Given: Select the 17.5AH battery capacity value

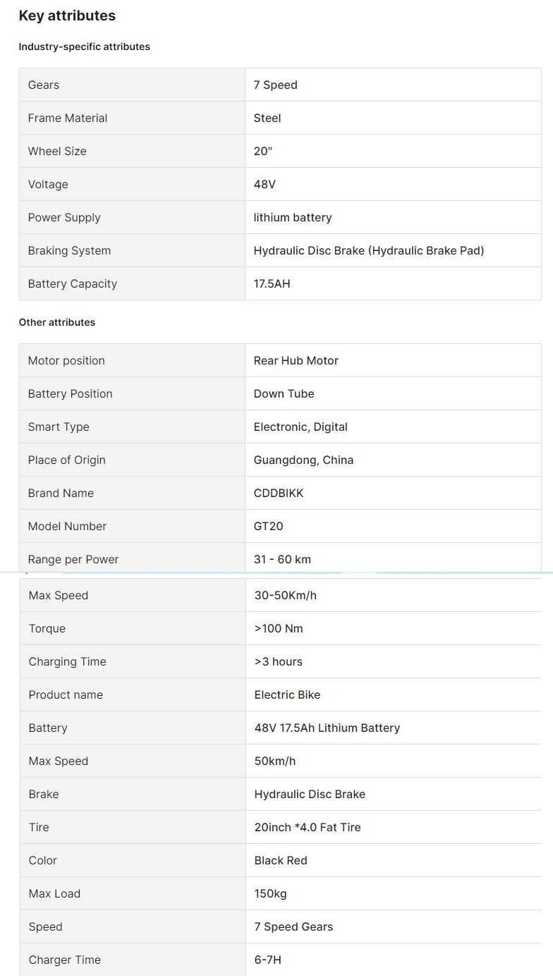Looking at the screenshot, I should [x=272, y=283].
